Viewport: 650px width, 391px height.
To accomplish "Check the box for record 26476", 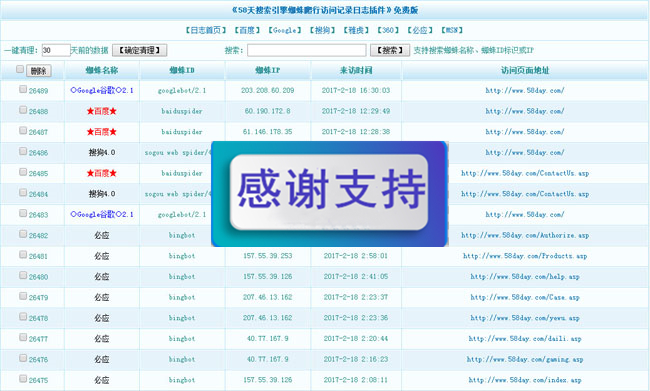I will click(x=23, y=358).
